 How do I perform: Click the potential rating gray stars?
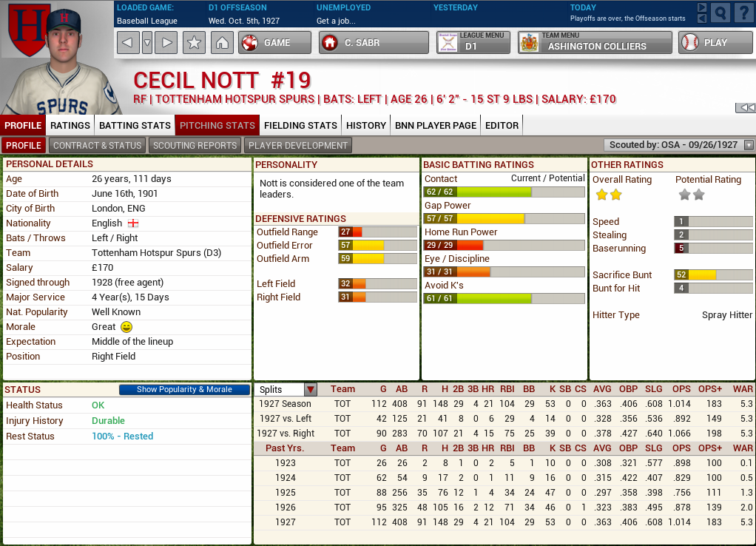[692, 195]
